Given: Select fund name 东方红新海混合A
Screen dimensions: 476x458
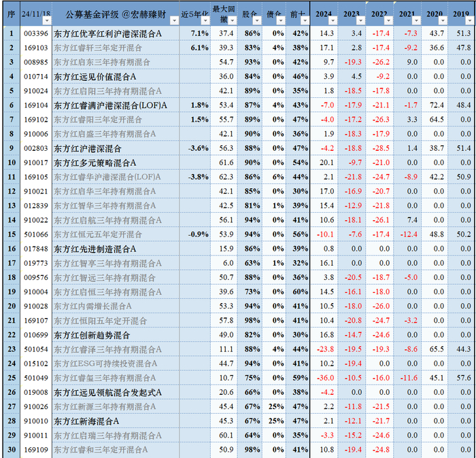Looking at the screenshot, I should tap(86, 421).
